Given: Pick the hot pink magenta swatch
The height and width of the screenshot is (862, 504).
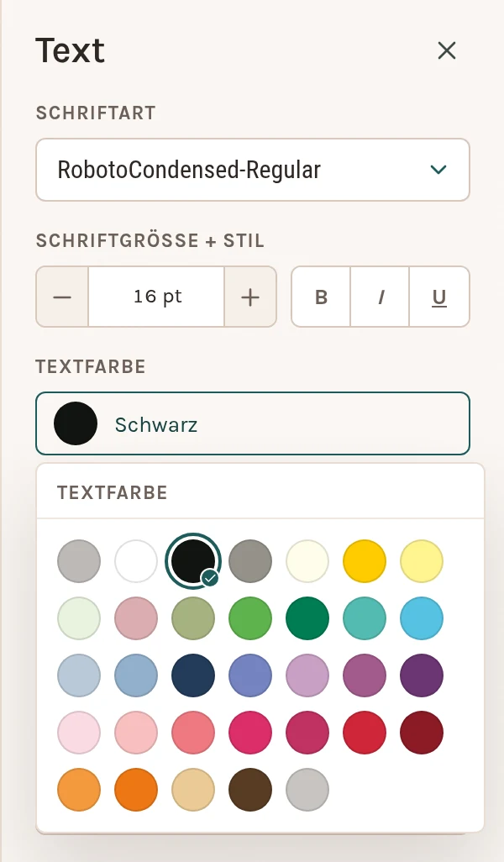Looking at the screenshot, I should tap(250, 733).
